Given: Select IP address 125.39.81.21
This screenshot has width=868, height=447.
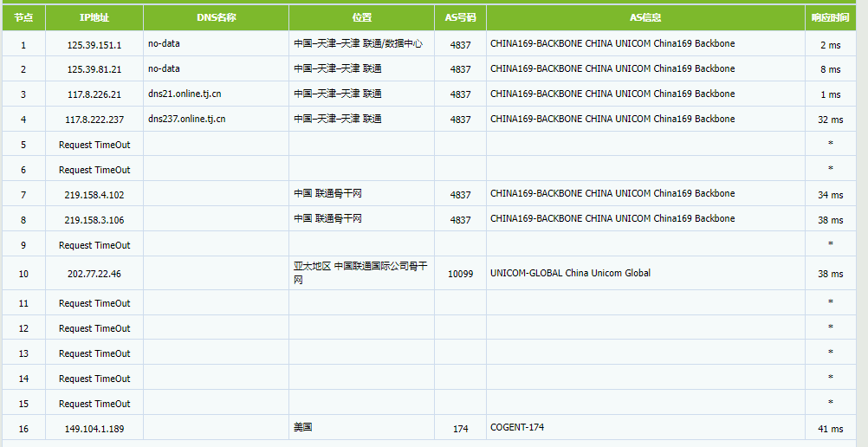Looking at the screenshot, I should pyautogui.click(x=94, y=70).
